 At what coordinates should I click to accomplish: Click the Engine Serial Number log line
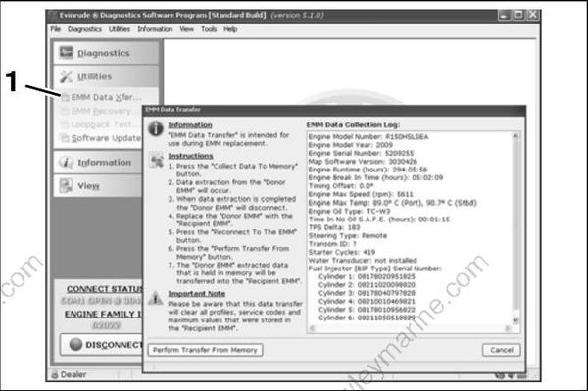coord(361,153)
